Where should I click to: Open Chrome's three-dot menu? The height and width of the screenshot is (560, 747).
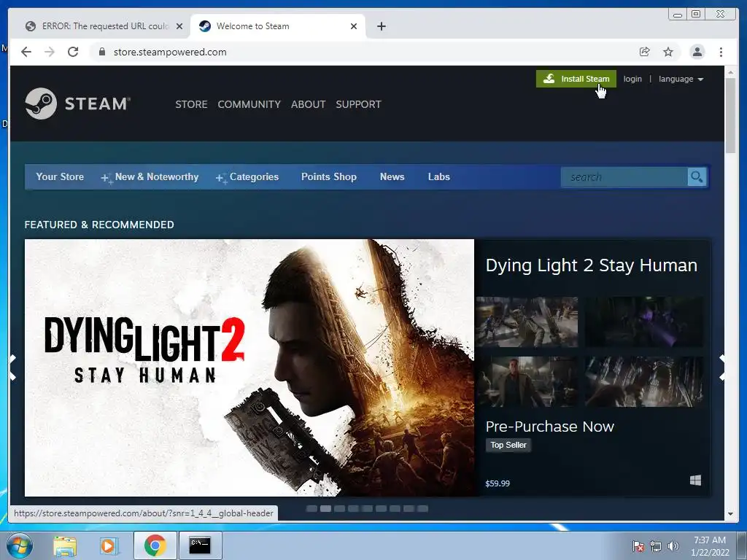coord(721,52)
